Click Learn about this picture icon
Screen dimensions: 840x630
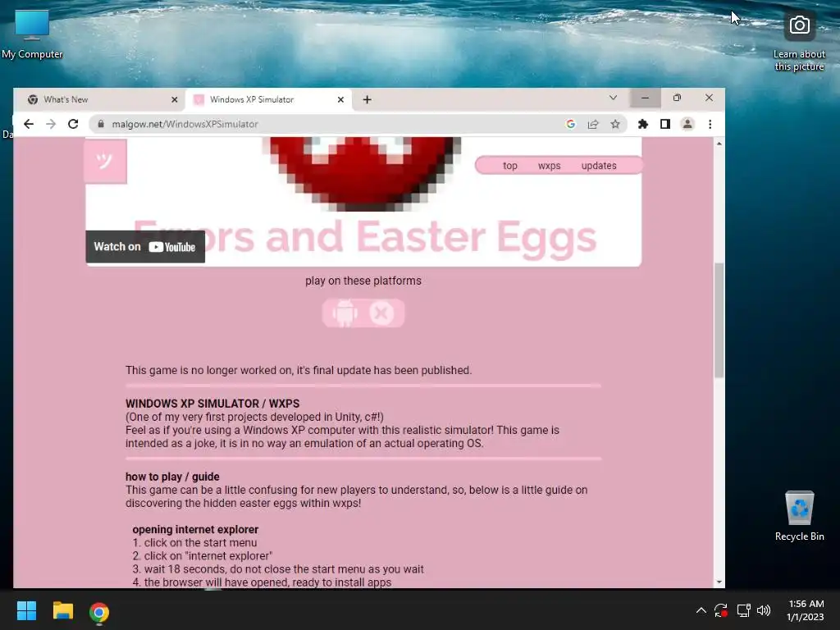pos(799,42)
